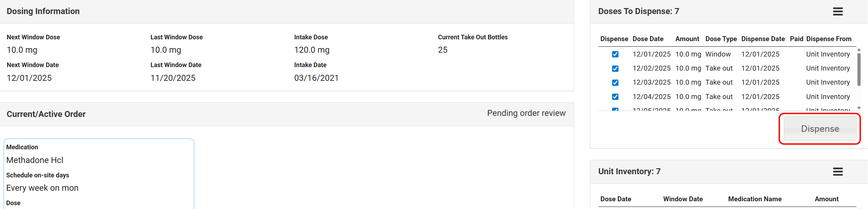The width and height of the screenshot is (868, 209).
Task: Toggle the 12/03/2025 dose checkbox
Action: [x=615, y=83]
